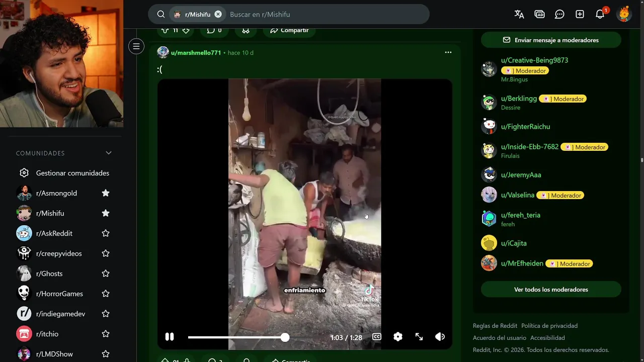Click the search magnifier icon
644x362 pixels.
[x=161, y=14]
